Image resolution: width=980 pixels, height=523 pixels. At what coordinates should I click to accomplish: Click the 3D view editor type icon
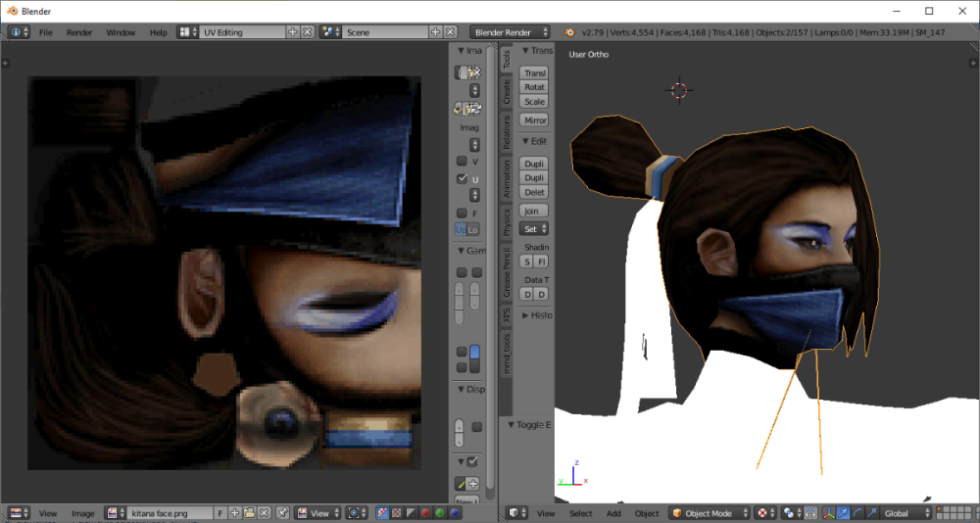point(517,513)
